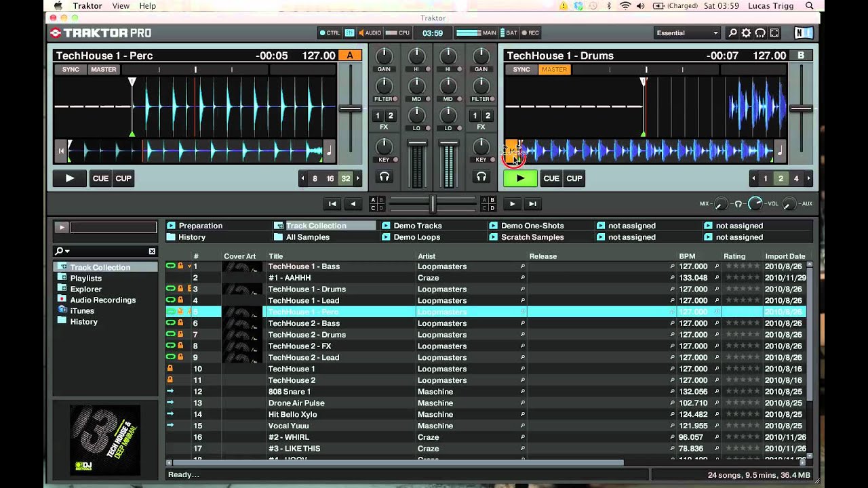Pause Deck B with the green play button
The width and height of the screenshot is (868, 488).
pos(520,178)
